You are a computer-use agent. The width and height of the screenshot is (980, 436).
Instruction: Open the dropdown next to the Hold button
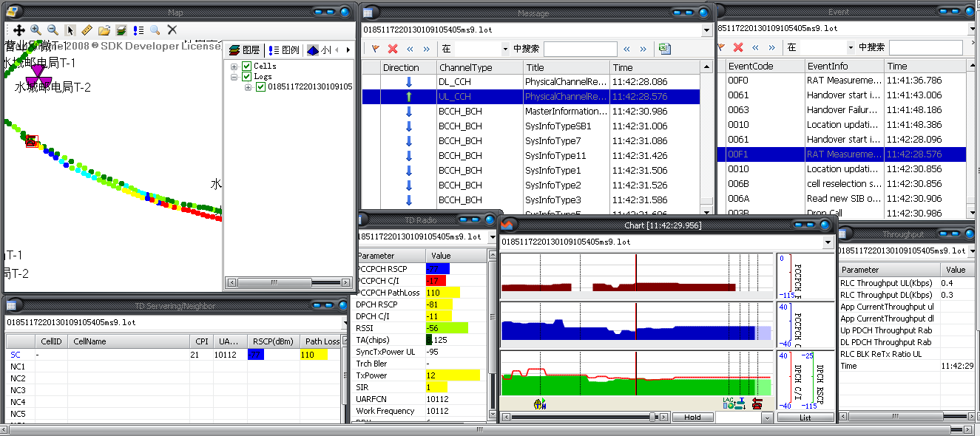(767, 418)
